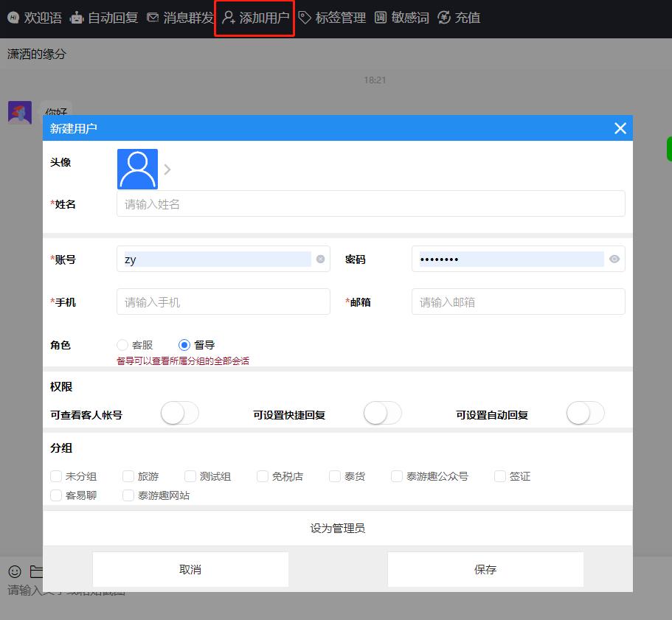Click the 保存 save button
Image resolution: width=672 pixels, height=620 pixels.
click(485, 569)
